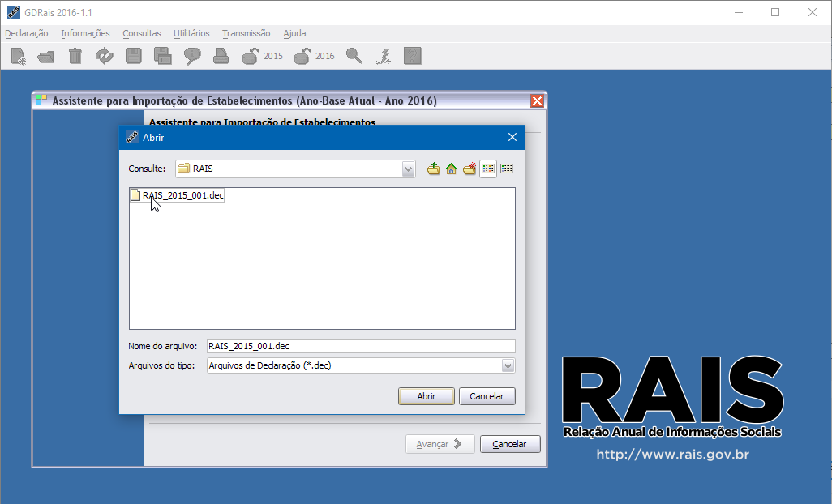
Task: Click the save floppy disk icon
Action: tap(134, 56)
